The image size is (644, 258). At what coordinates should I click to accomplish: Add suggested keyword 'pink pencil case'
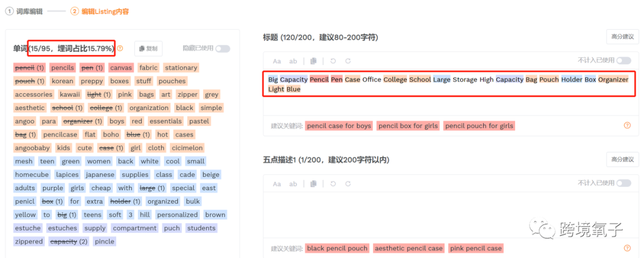(x=476, y=248)
